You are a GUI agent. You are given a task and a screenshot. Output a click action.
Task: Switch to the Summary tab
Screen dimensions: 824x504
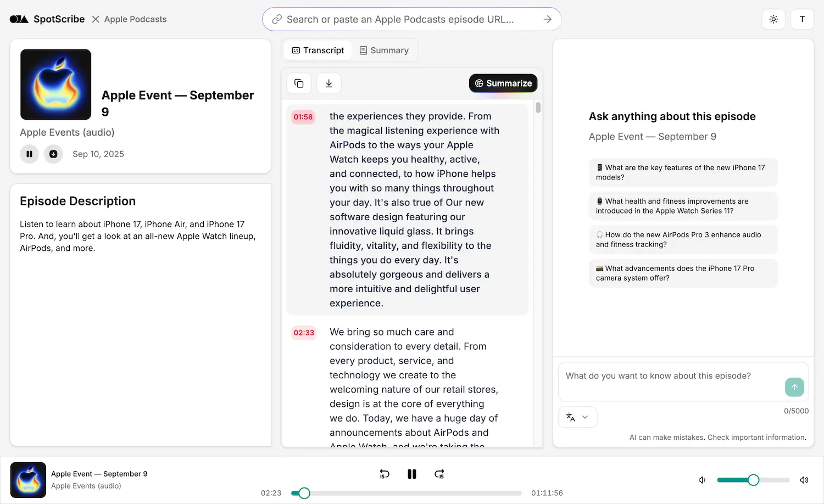tap(384, 50)
